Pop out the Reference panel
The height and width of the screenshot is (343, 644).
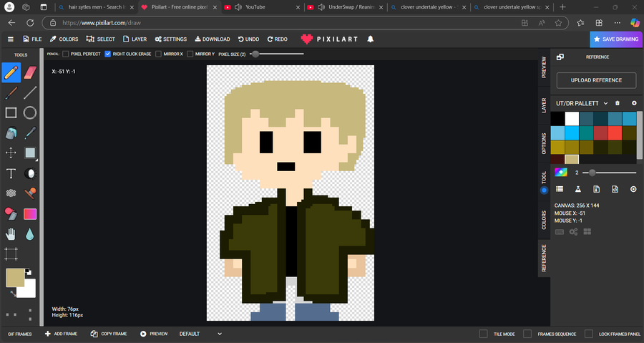click(x=560, y=57)
